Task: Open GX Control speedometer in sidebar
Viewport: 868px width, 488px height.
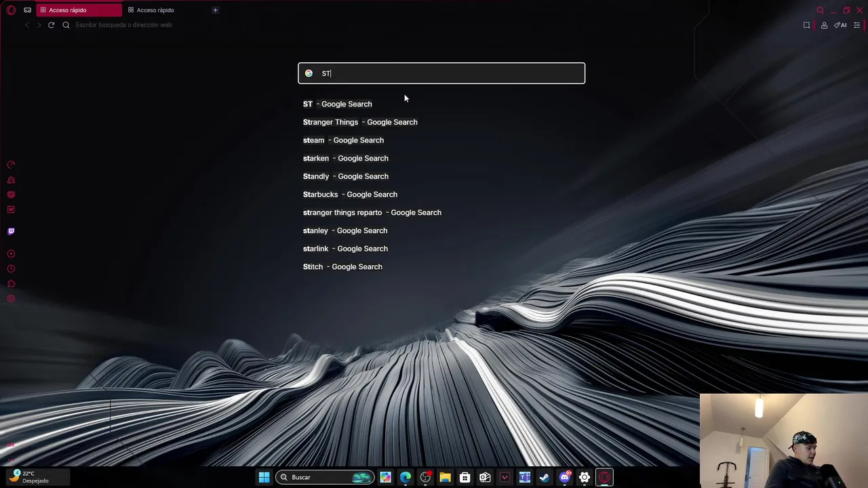Action: click(x=11, y=165)
